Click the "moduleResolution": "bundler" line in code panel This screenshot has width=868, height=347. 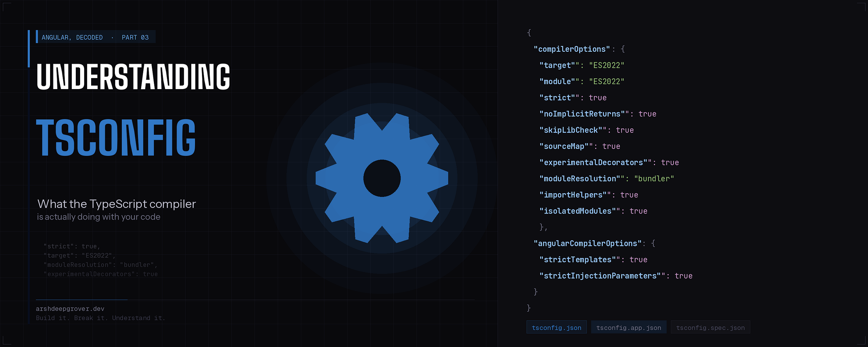click(x=607, y=179)
